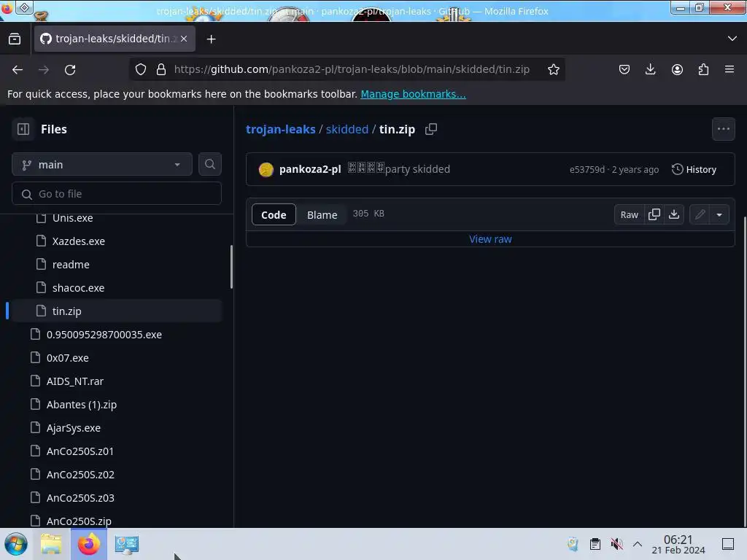The image size is (747, 560).
Task: Open the three-dot more options menu
Action: pyautogui.click(x=723, y=129)
